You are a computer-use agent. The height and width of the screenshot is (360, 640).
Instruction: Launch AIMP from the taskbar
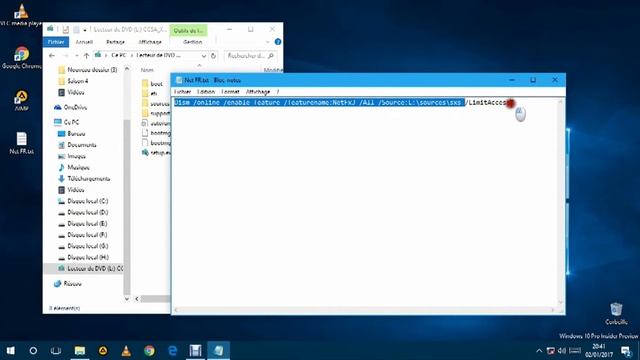(x=103, y=350)
